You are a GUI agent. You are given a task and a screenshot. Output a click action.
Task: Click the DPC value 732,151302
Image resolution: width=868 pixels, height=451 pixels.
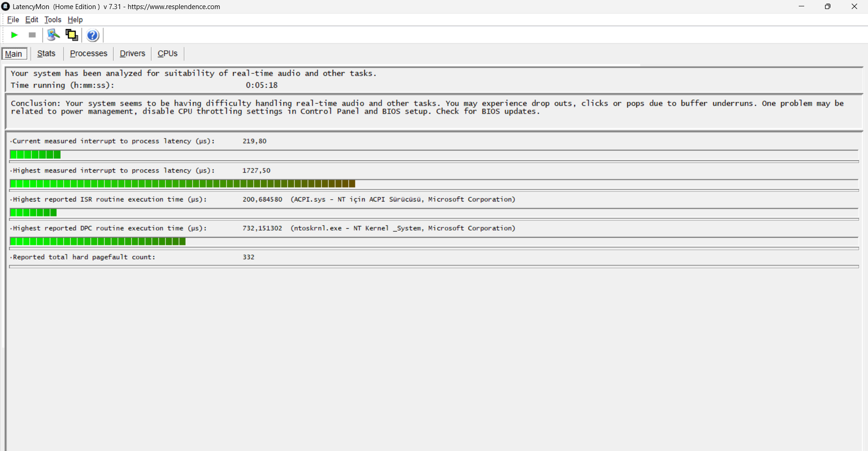pos(262,229)
